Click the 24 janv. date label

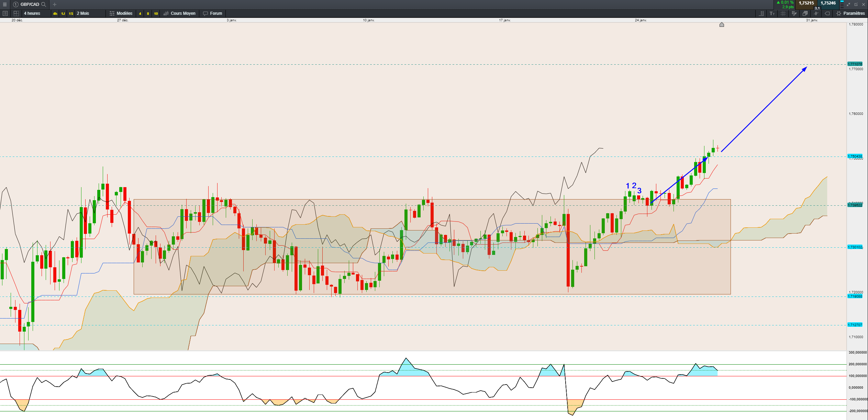tap(641, 20)
